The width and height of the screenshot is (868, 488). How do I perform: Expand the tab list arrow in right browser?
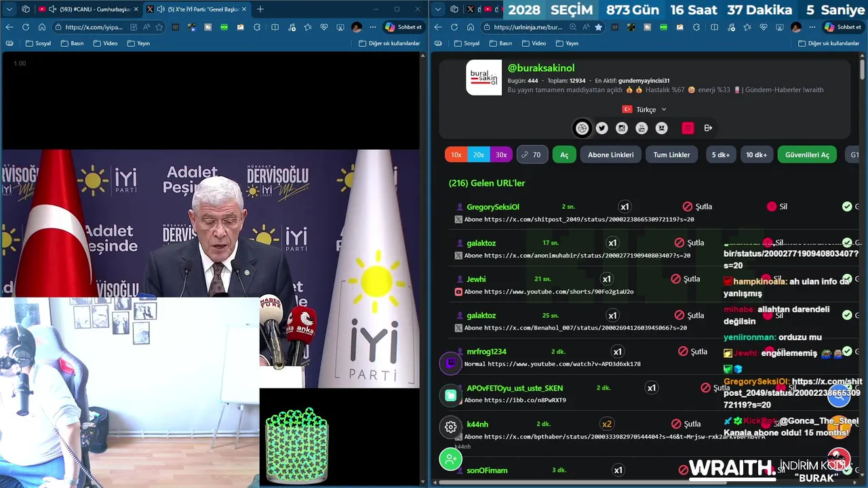pyautogui.click(x=438, y=9)
